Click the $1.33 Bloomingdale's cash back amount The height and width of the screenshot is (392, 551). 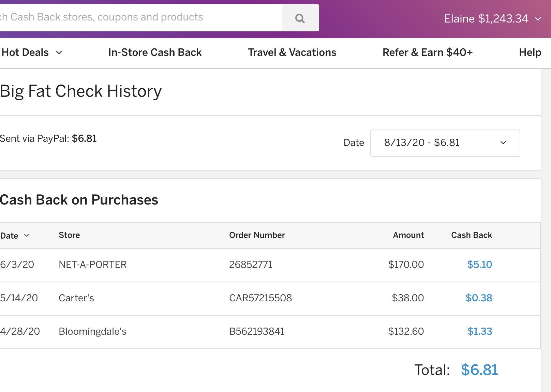[479, 331]
